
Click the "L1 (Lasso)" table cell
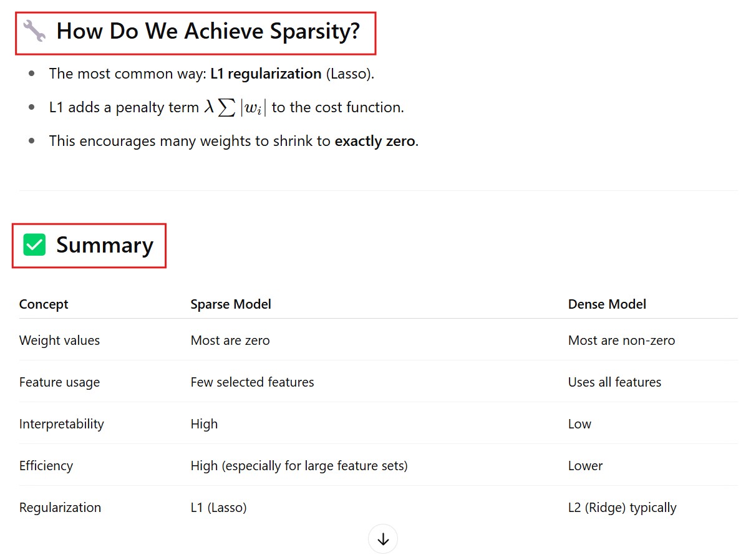pyautogui.click(x=218, y=508)
